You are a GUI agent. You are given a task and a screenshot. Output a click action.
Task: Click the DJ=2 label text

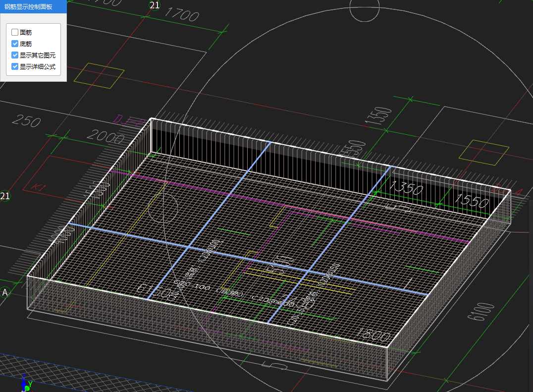click(129, 121)
